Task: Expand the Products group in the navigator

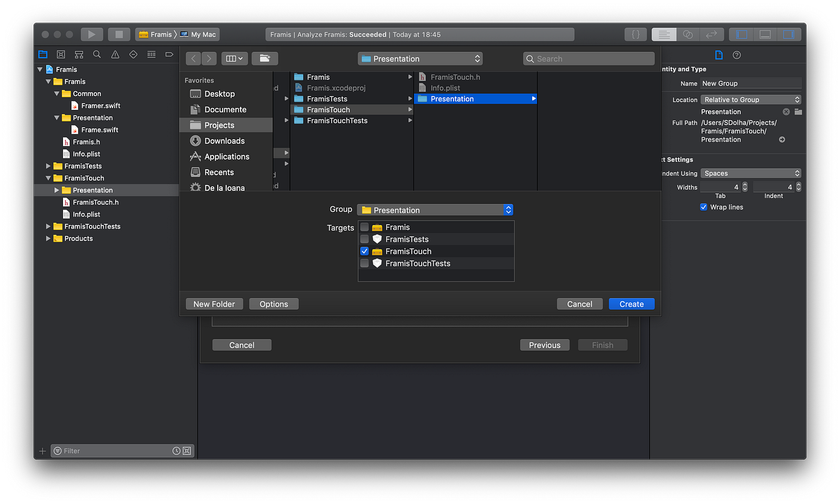Action: click(x=48, y=238)
